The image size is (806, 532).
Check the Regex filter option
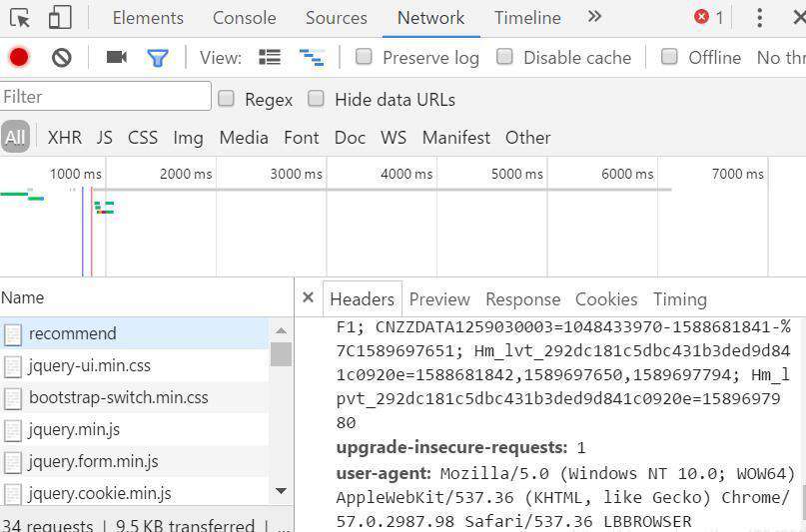(x=226, y=98)
